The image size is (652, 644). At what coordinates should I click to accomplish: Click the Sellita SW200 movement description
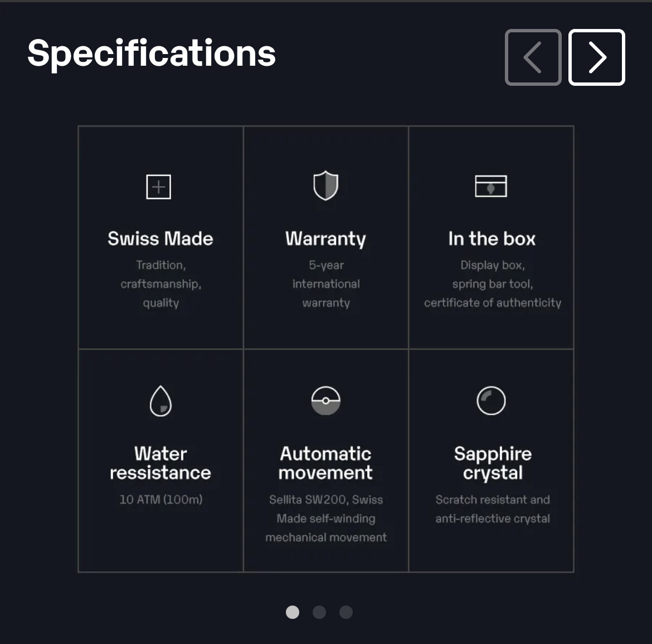[326, 519]
